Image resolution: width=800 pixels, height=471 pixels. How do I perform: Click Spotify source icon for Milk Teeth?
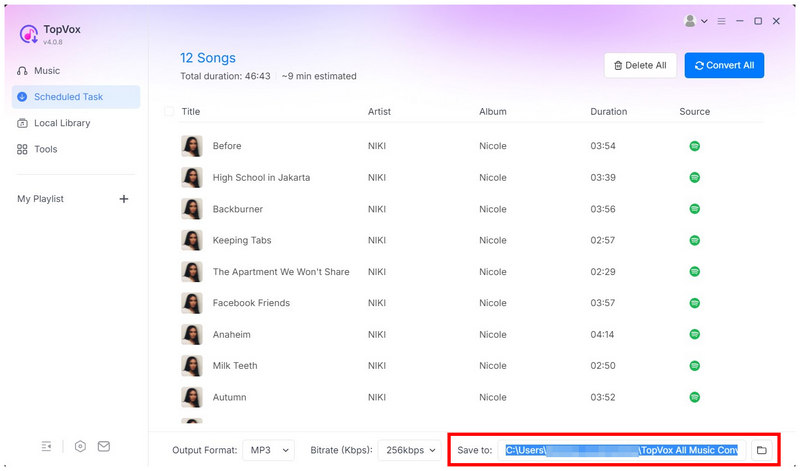[694, 366]
